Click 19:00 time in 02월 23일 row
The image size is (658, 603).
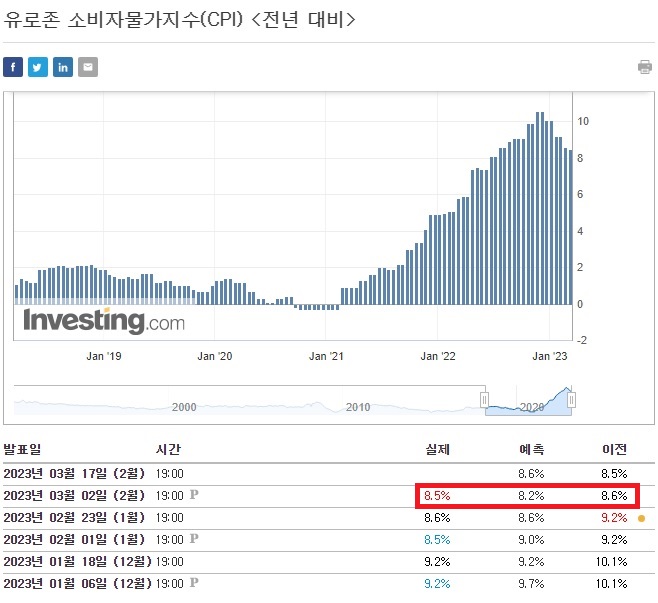(x=170, y=518)
